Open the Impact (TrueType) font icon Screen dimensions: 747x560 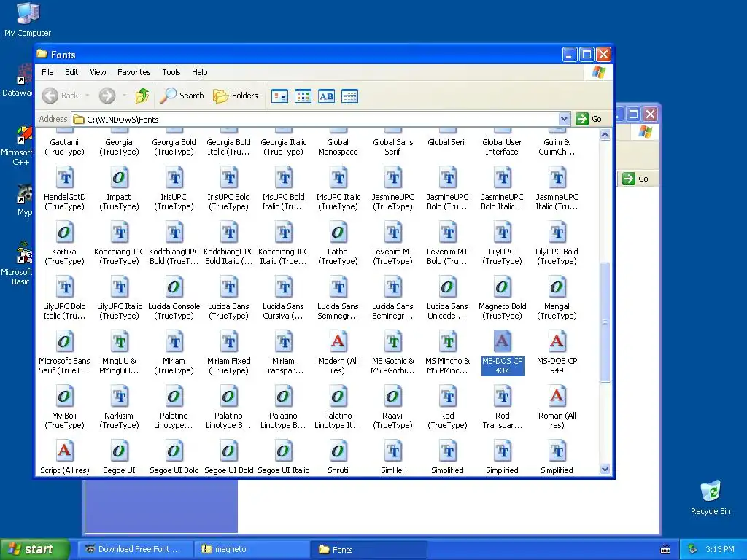[119, 178]
